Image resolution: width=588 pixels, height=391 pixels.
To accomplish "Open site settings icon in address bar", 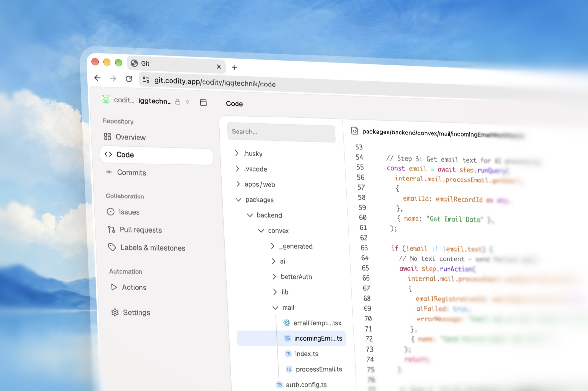I will [146, 80].
